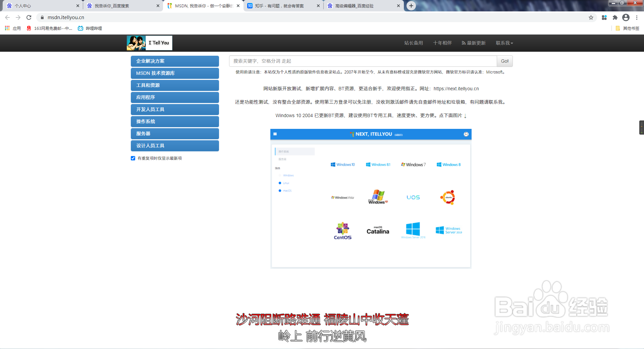Toggle 有重复项时仅显示最新项 checkbox
This screenshot has width=644, height=349.
(x=133, y=158)
